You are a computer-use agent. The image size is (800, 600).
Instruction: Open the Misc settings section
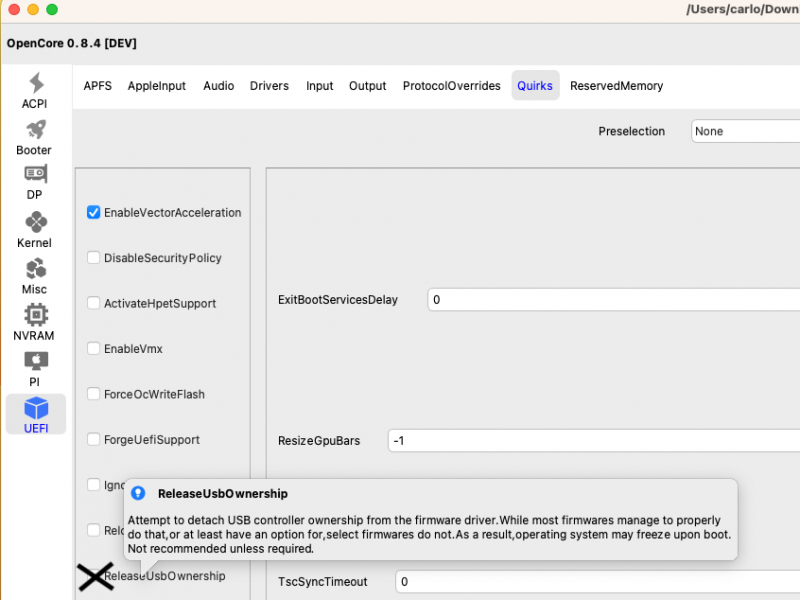(34, 277)
